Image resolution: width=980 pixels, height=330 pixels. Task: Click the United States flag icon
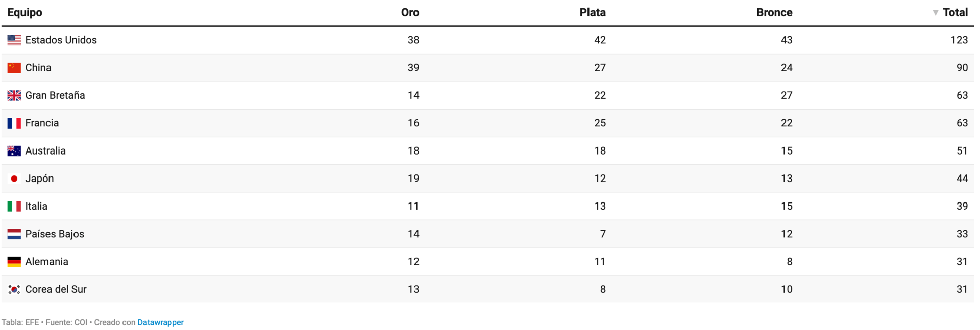(14, 40)
